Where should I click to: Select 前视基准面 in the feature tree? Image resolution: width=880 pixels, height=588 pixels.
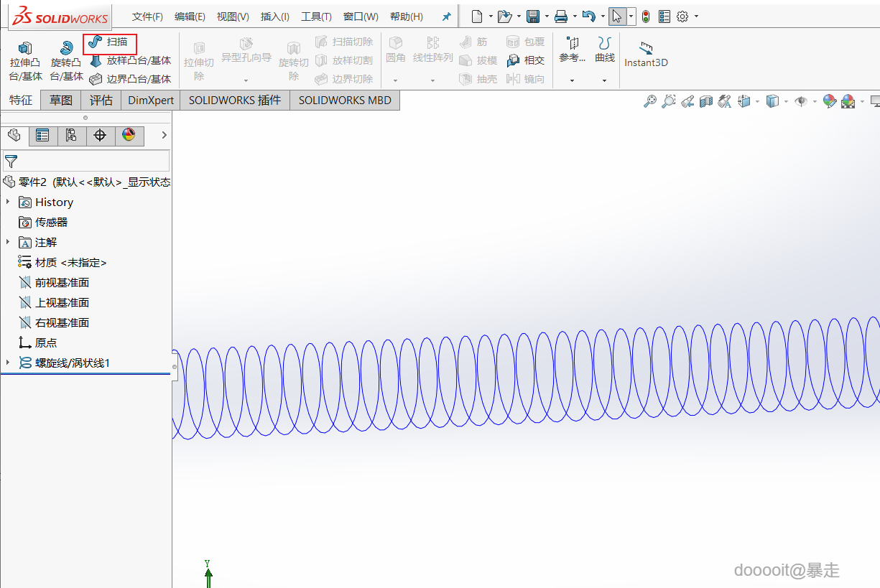[x=62, y=283]
